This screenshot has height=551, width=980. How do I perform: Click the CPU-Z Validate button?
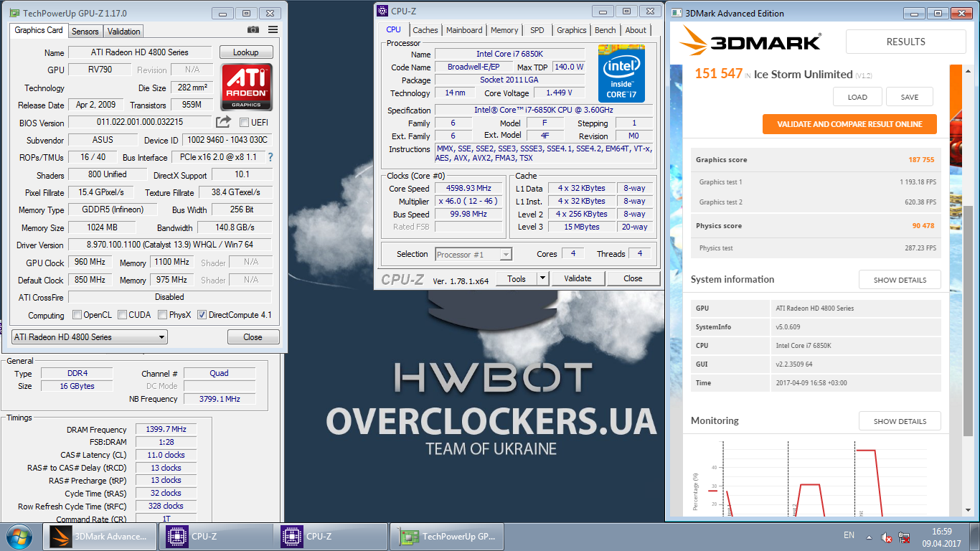[578, 278]
